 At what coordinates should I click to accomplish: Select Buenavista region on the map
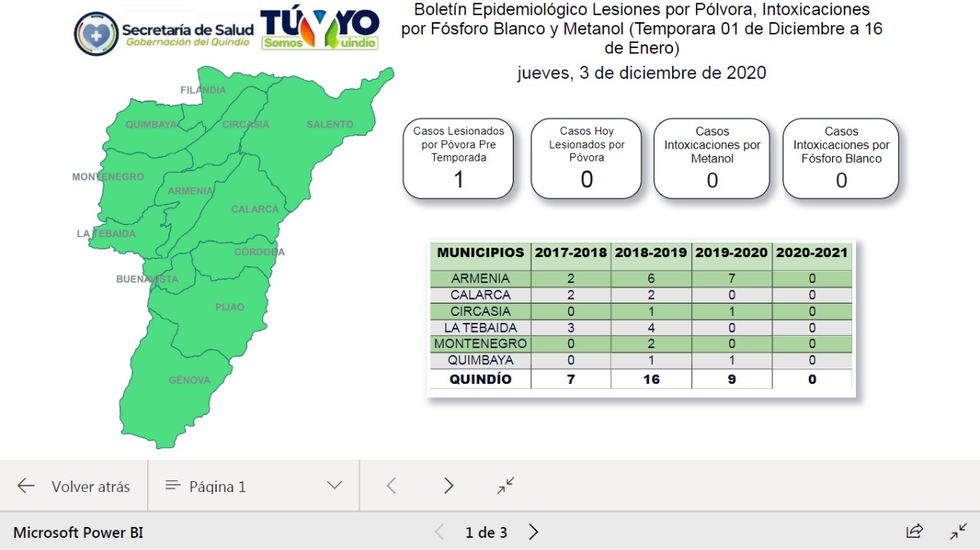(147, 279)
